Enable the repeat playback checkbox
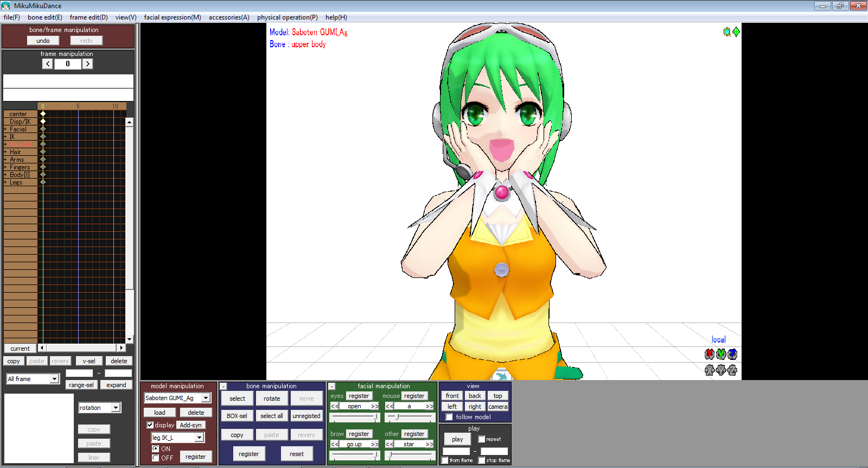 [482, 439]
